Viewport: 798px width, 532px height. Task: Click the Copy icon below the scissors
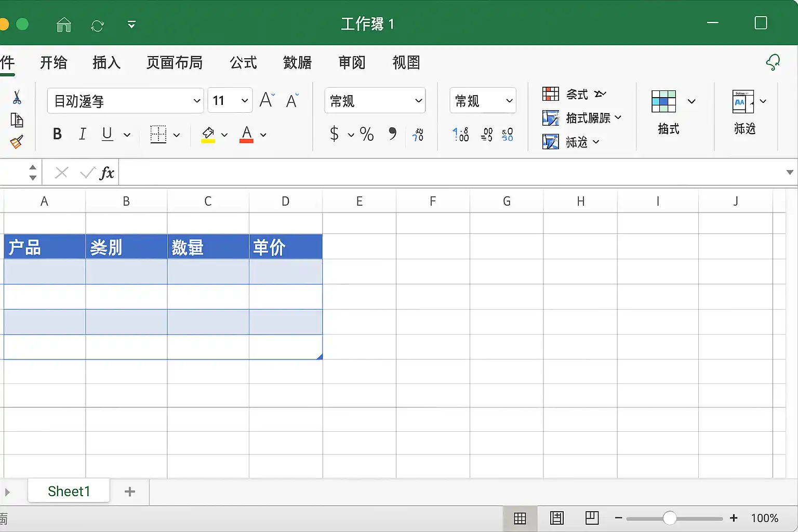click(17, 120)
